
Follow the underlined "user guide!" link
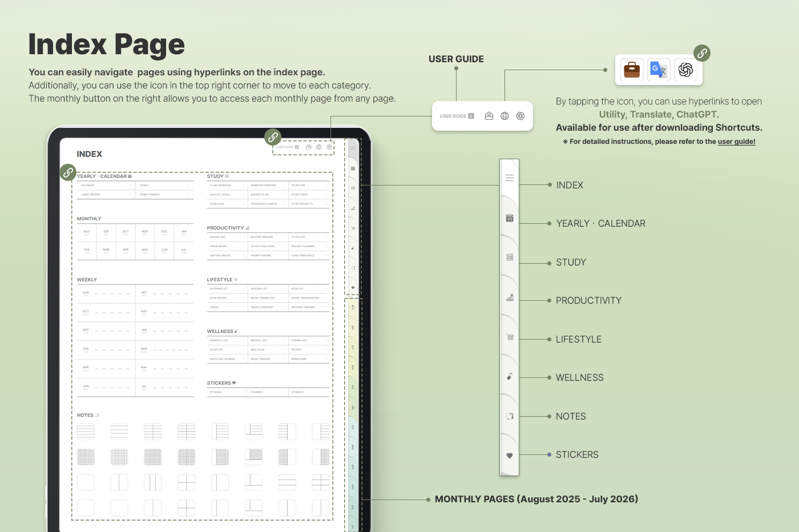[x=736, y=142]
